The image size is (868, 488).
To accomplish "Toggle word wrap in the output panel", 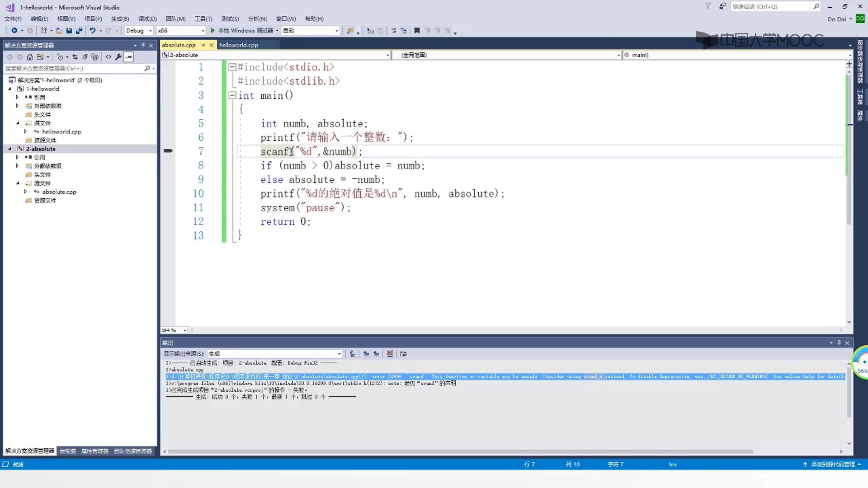I will 403,354.
